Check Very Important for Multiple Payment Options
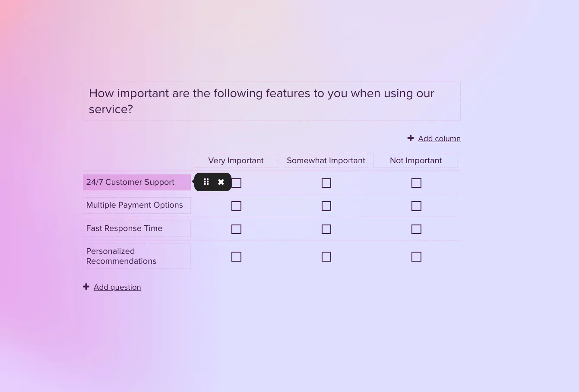This screenshot has height=392, width=579. coord(236,206)
